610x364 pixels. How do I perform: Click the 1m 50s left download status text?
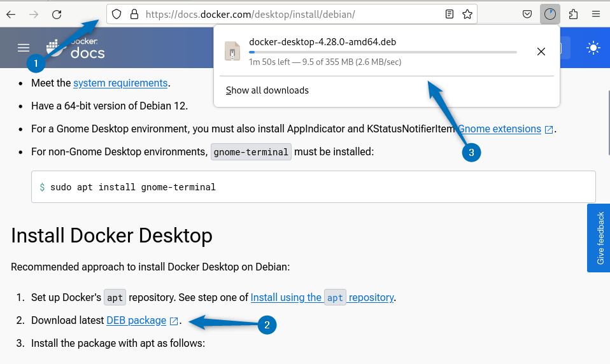tap(325, 62)
